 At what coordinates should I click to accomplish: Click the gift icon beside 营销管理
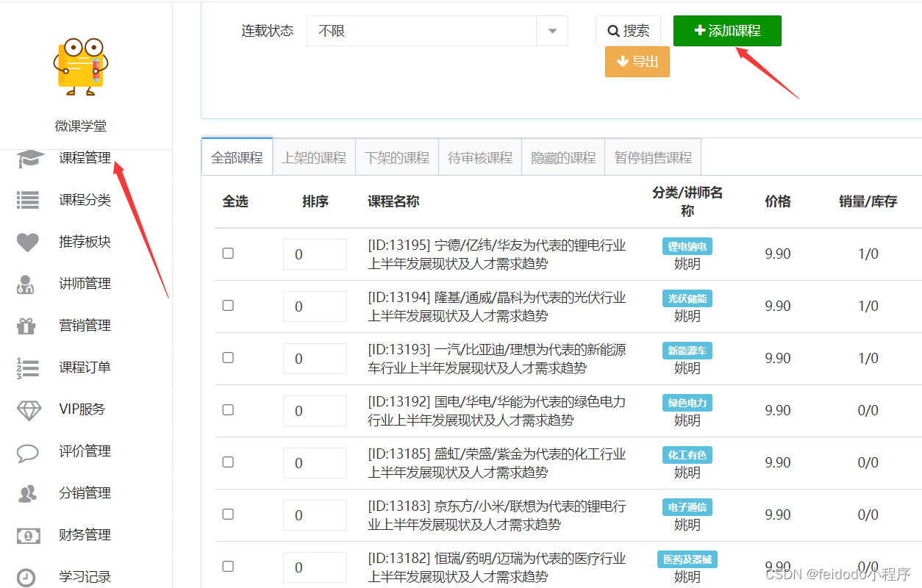[x=26, y=326]
